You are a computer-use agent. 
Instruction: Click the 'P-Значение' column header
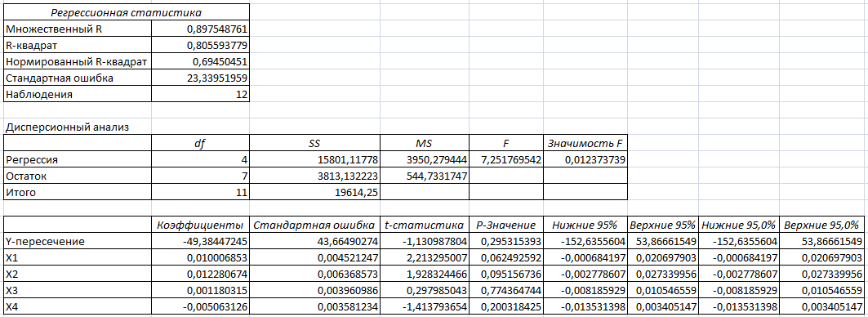(x=506, y=225)
